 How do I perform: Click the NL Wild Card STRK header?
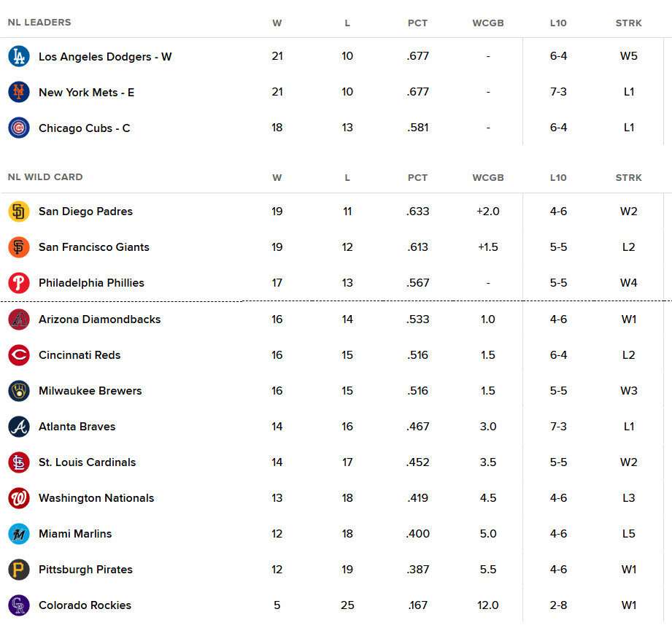click(x=629, y=178)
